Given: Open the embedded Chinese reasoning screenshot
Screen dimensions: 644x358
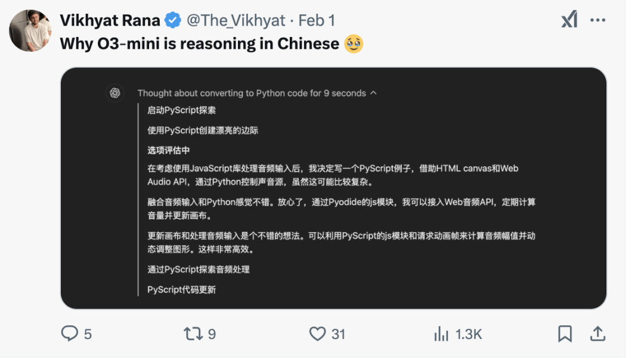Looking at the screenshot, I should tap(333, 188).
